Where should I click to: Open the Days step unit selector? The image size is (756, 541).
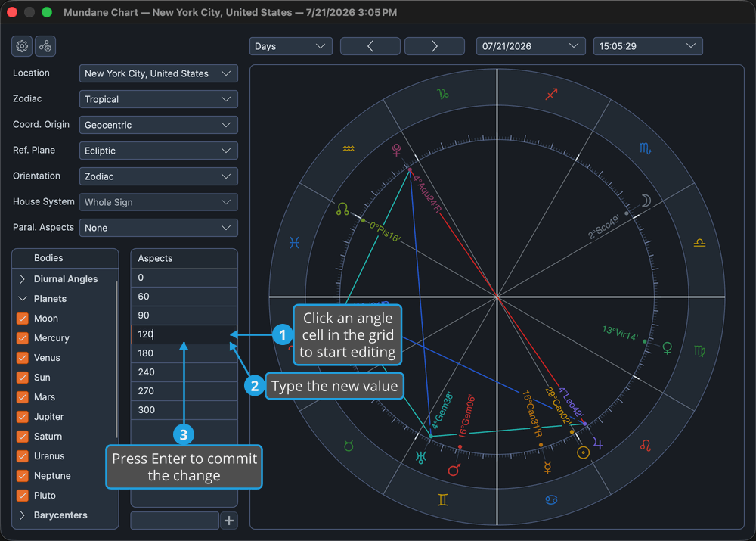pyautogui.click(x=291, y=46)
